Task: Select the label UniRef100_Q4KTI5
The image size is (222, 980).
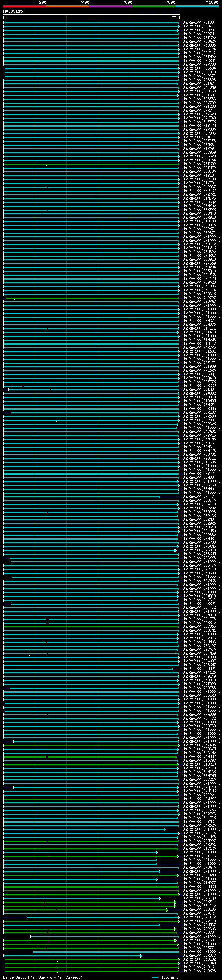Action: [199, 833]
